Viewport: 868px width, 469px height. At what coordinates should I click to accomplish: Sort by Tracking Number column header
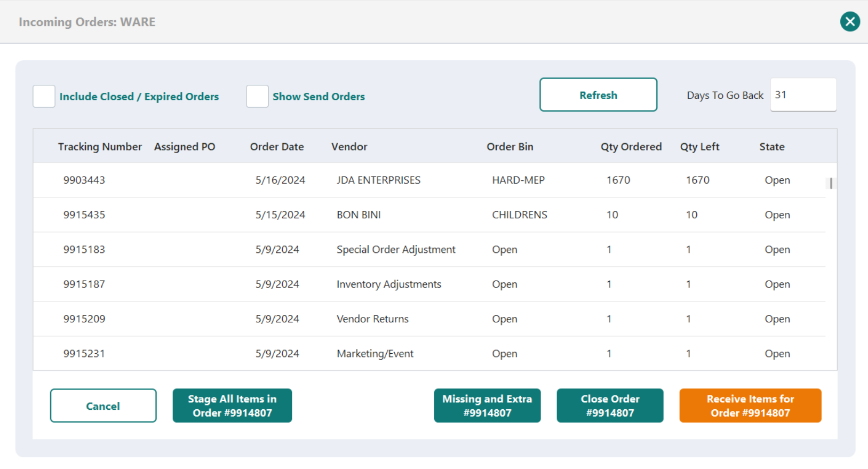(100, 147)
